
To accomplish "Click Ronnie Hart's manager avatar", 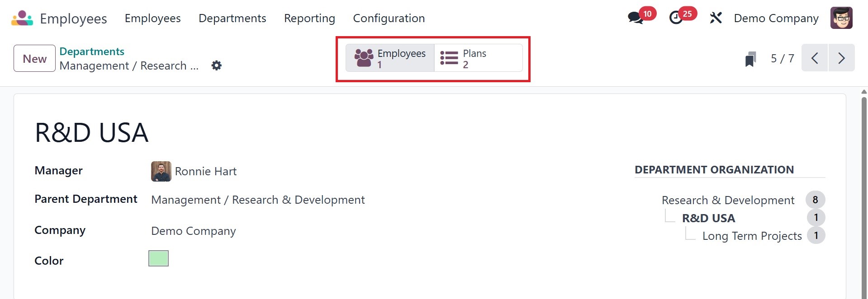I will (161, 171).
